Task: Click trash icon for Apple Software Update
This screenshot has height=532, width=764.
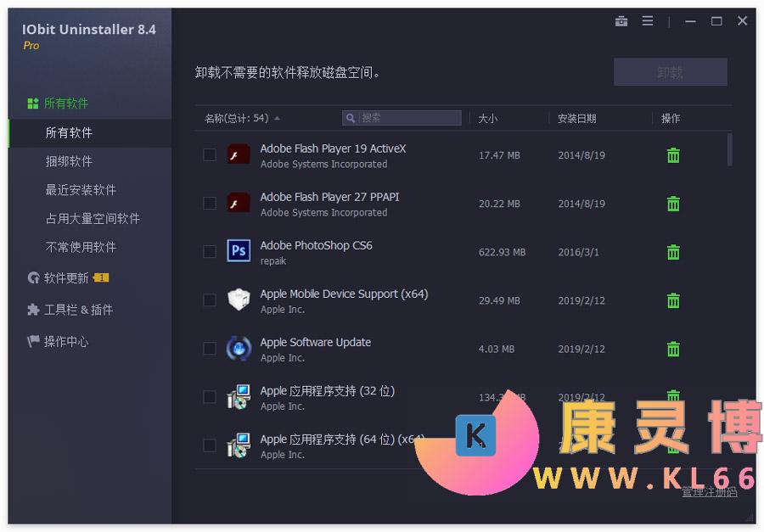Action: pyautogui.click(x=673, y=349)
